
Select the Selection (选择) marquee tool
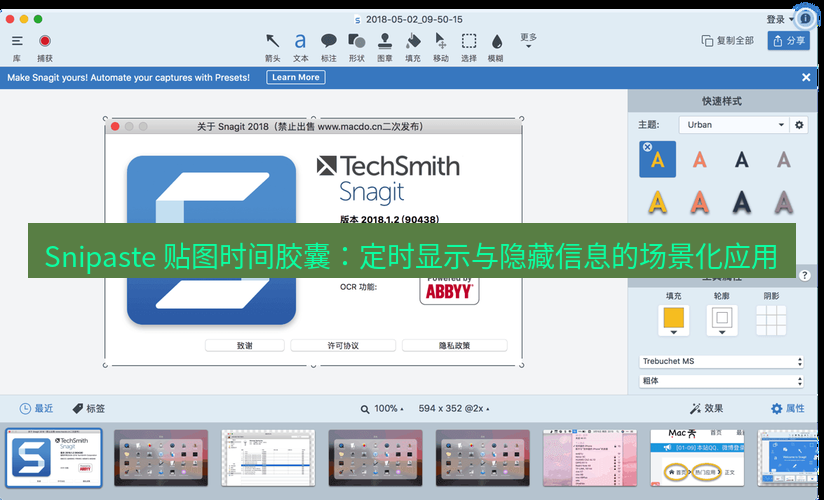point(469,47)
